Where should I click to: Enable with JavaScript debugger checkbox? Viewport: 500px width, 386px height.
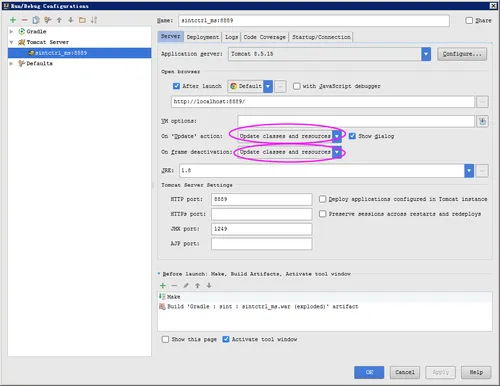(296, 86)
